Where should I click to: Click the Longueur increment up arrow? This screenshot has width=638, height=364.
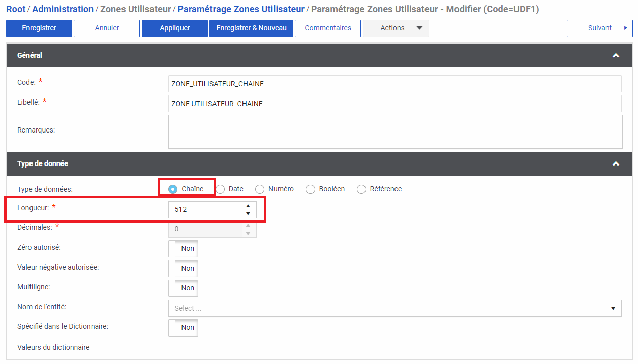(x=248, y=206)
